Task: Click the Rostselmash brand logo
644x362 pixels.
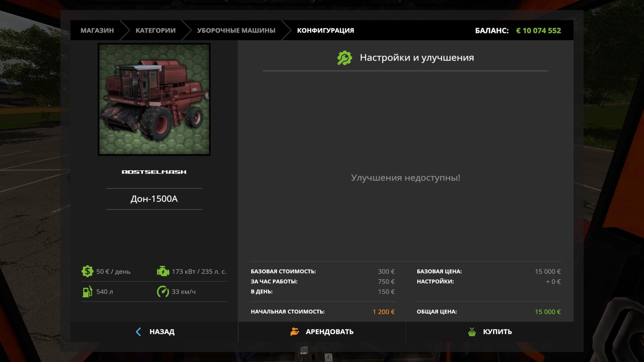Action: pyautogui.click(x=154, y=172)
